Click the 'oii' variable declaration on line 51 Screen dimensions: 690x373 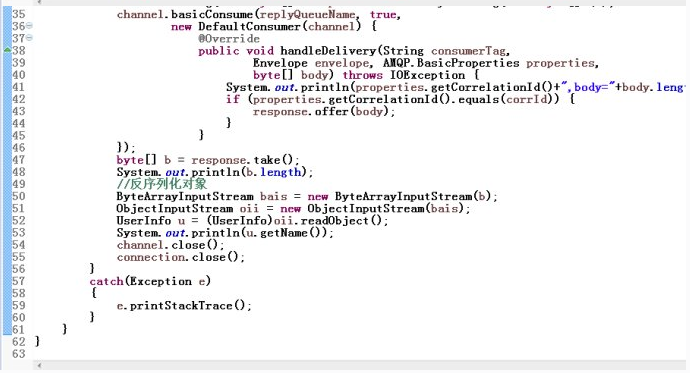[x=250, y=208]
